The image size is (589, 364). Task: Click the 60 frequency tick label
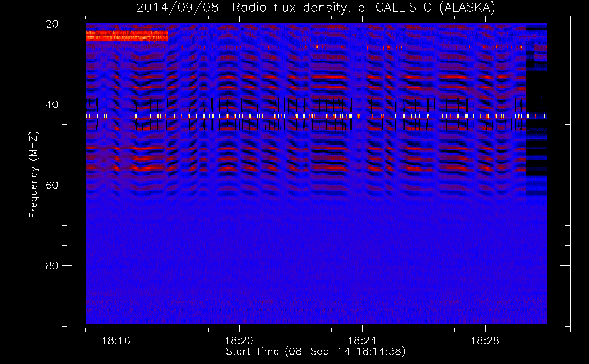[52, 185]
